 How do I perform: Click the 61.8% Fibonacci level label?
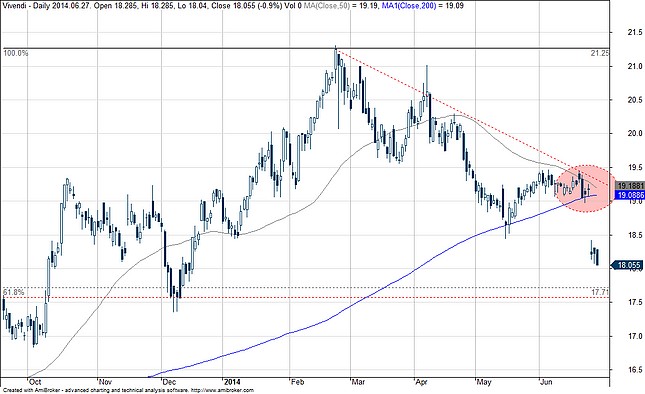14,292
